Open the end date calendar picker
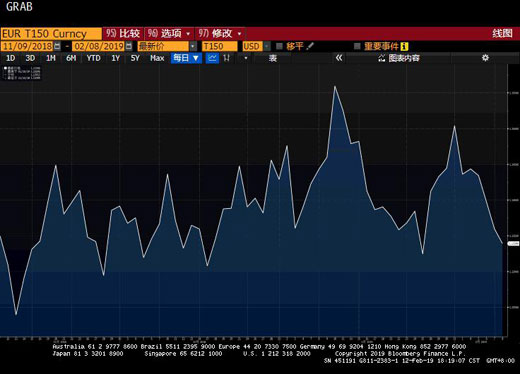The image size is (520, 374). pyautogui.click(x=129, y=46)
